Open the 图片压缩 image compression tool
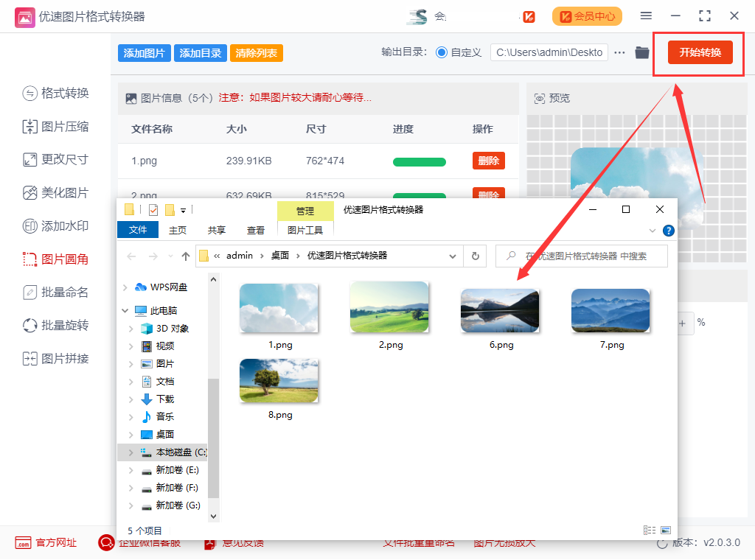755x560 pixels. pos(56,127)
